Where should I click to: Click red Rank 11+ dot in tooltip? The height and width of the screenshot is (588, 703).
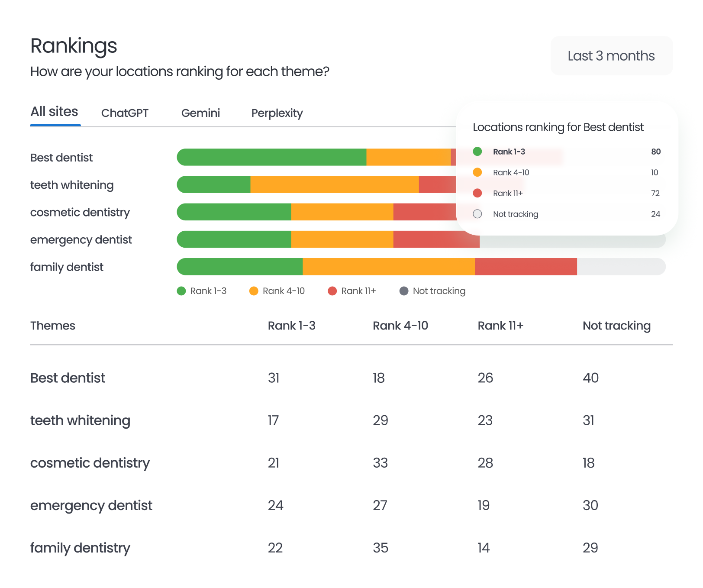coord(477,193)
